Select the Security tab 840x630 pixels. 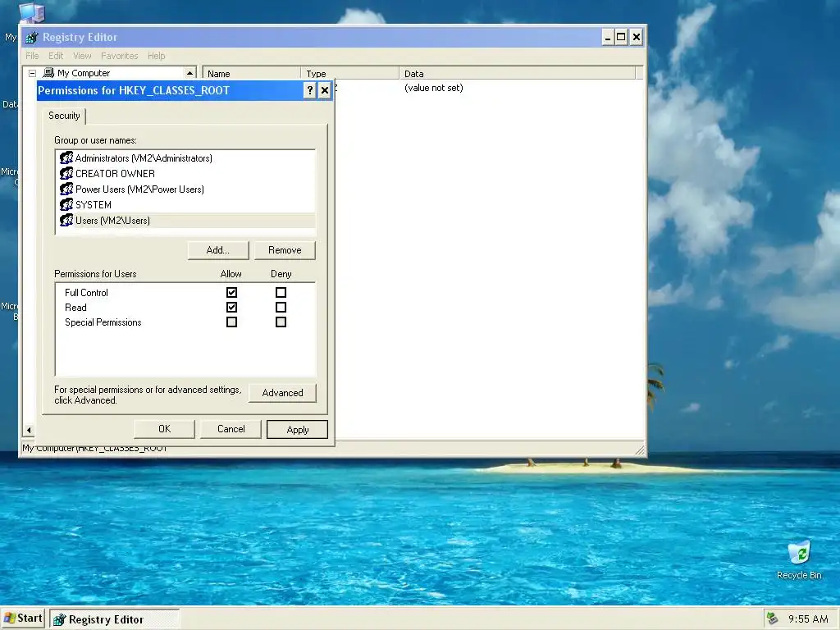tap(64, 116)
